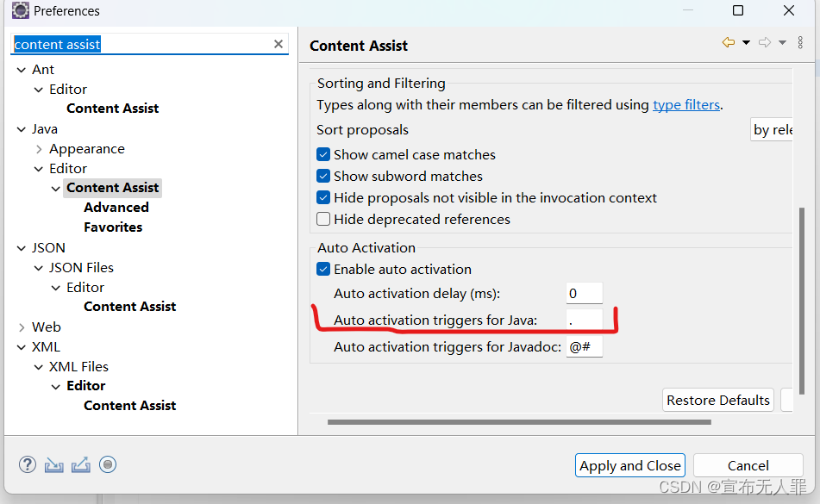Screen dimensions: 820x504
Task: Clear the content assist filter text
Action: point(279,44)
